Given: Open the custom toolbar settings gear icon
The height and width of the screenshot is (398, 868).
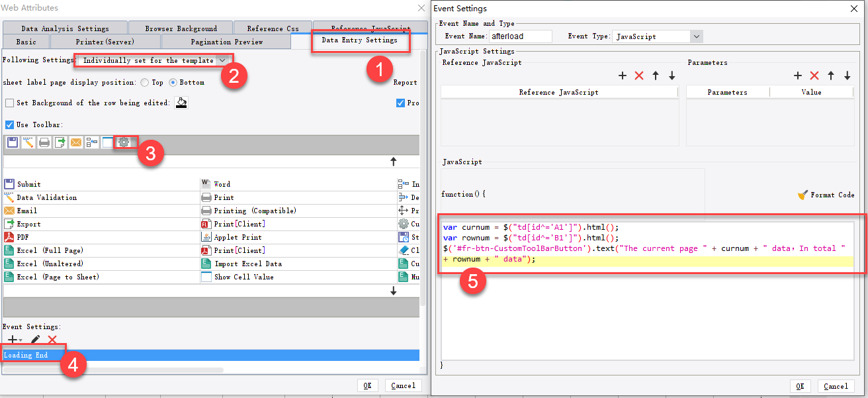Looking at the screenshot, I should [124, 142].
